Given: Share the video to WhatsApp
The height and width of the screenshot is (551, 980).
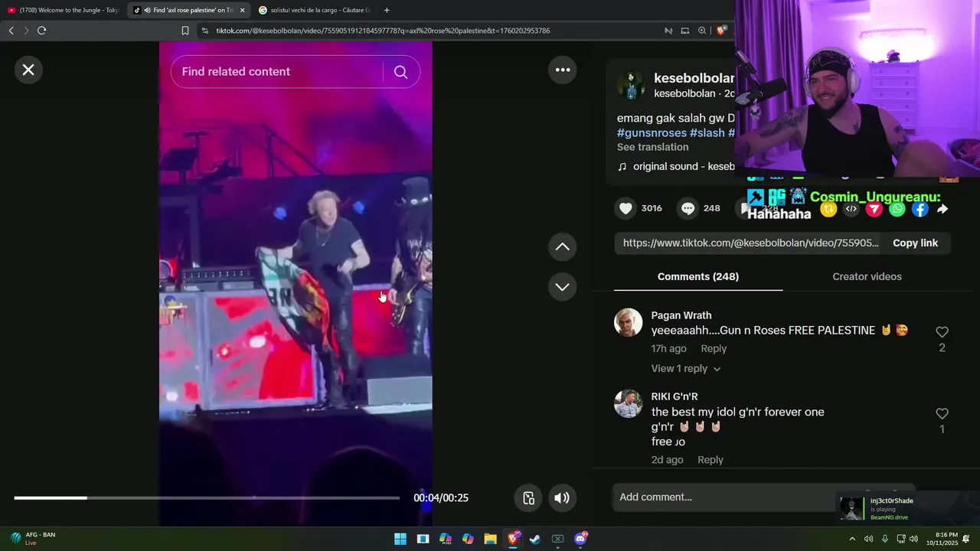Looking at the screenshot, I should click(x=897, y=209).
